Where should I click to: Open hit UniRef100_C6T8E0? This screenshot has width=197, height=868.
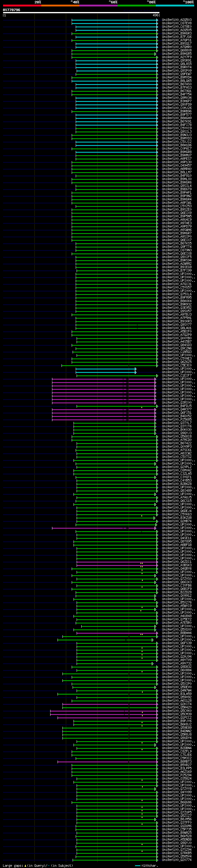177,26
